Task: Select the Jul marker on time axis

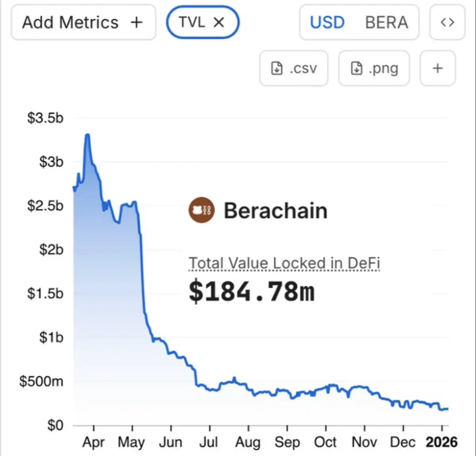Action: (209, 442)
